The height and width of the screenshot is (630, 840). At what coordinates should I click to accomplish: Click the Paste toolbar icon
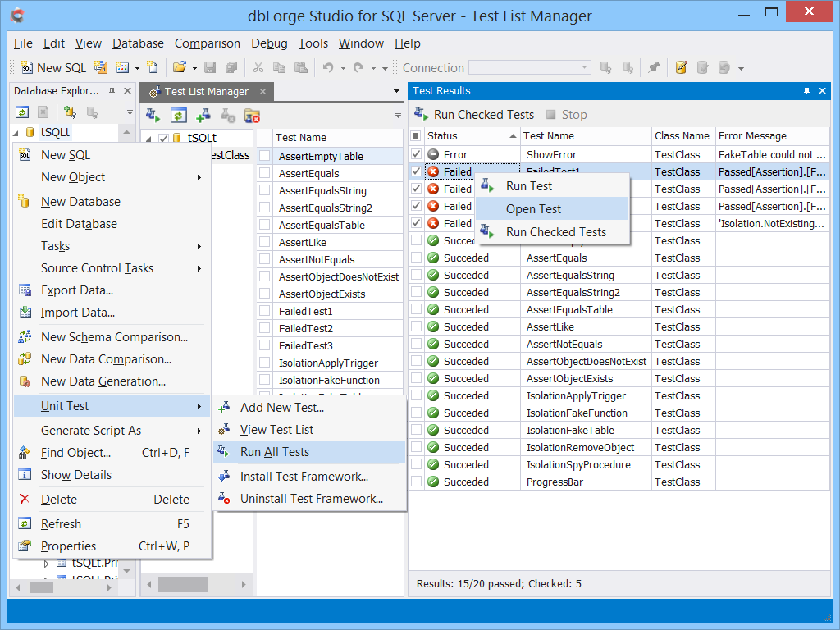[x=301, y=67]
